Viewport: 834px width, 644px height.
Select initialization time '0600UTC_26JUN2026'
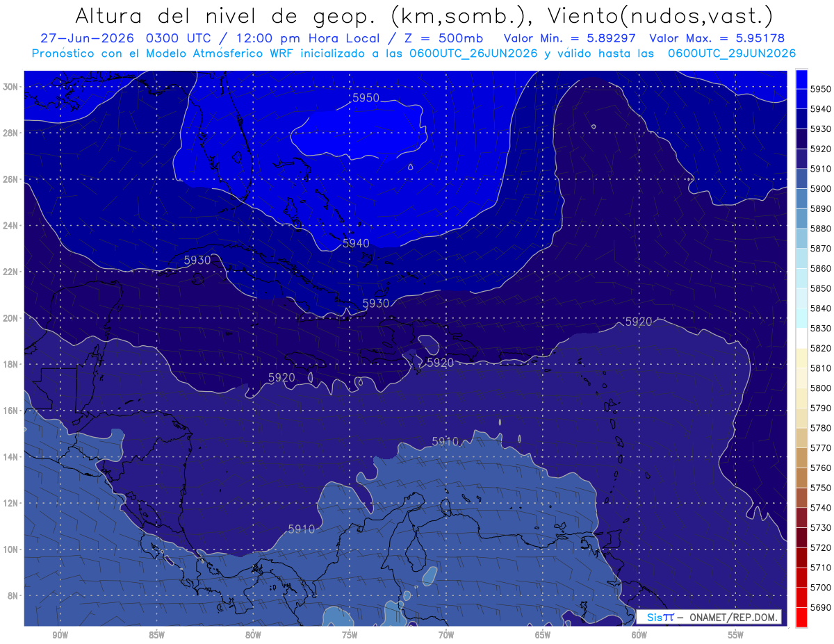tap(473, 53)
